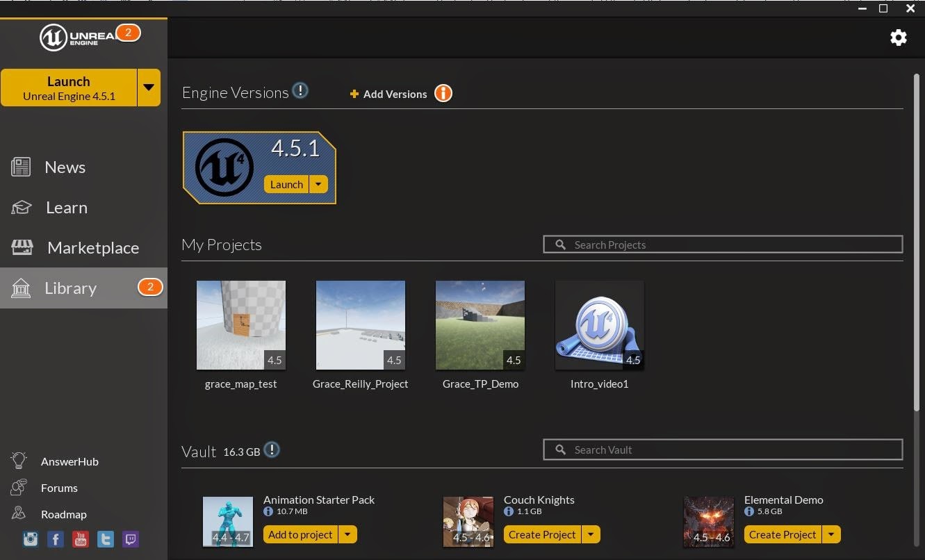Click the vertical scrollbar in Library
Screen dimensions: 925x560
917,243
